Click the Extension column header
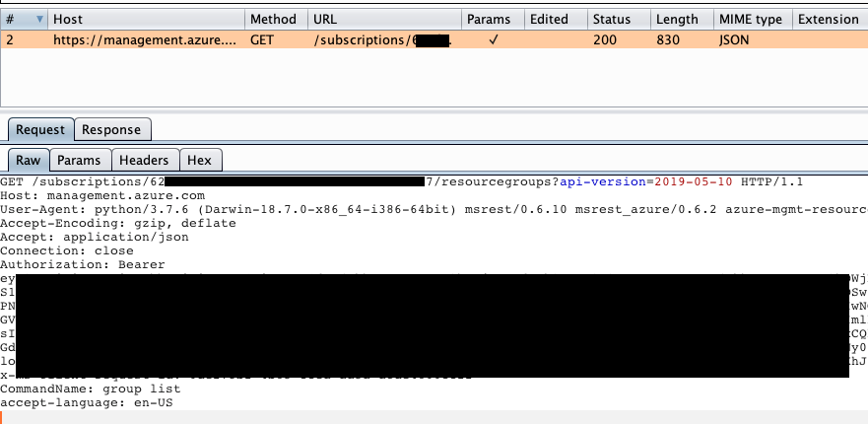This screenshot has width=868, height=425. click(x=830, y=20)
